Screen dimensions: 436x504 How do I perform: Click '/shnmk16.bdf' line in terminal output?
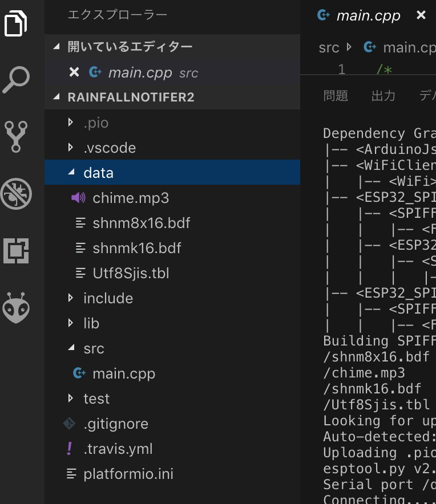click(x=372, y=389)
